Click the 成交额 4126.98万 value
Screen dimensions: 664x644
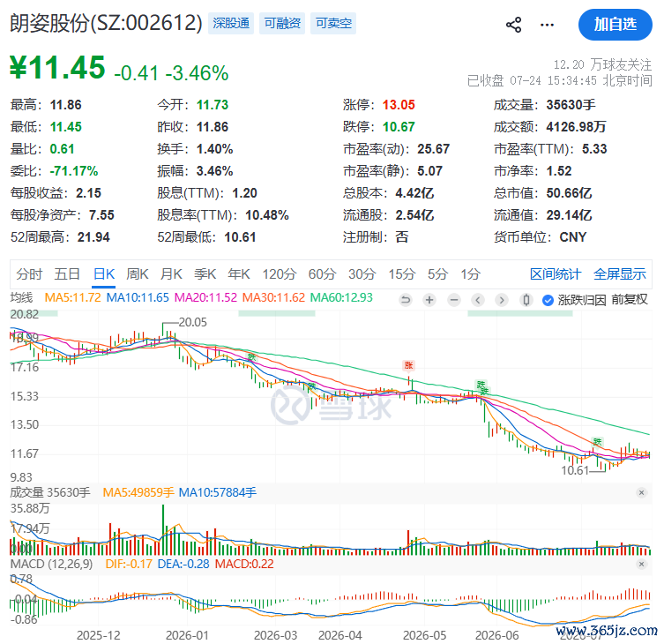[576, 127]
